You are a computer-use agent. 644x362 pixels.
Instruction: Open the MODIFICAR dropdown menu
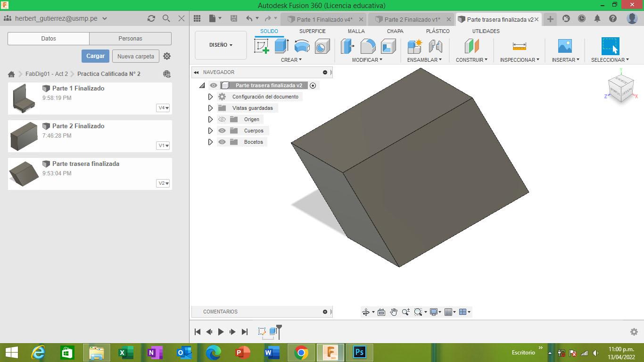click(367, 60)
